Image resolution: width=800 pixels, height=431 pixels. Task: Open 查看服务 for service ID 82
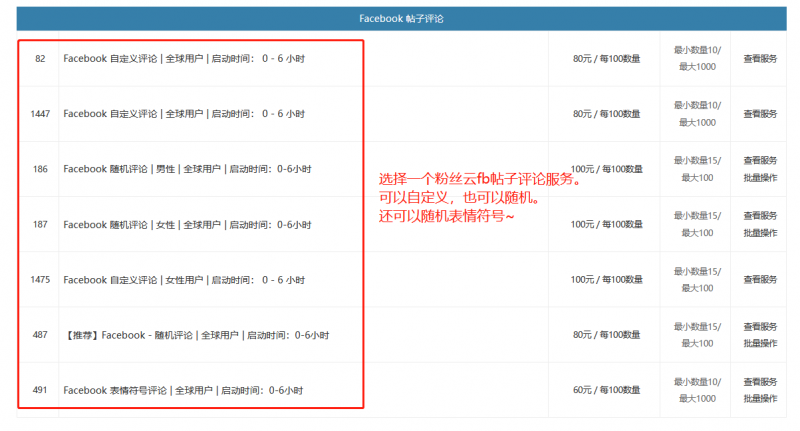pos(760,59)
